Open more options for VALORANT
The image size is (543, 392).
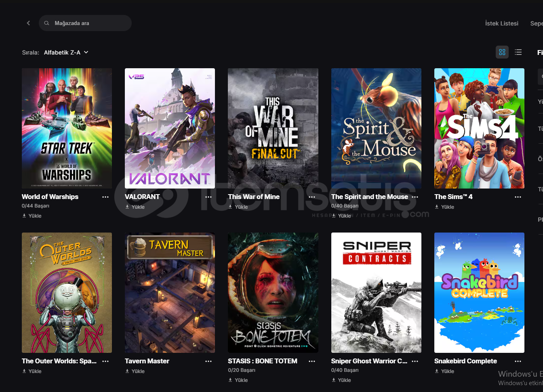click(208, 197)
